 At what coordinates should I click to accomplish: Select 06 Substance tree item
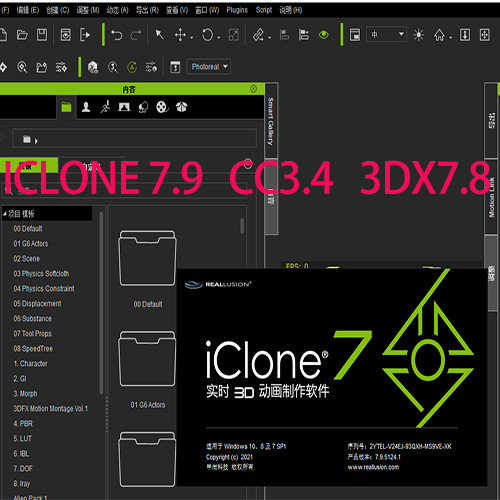pos(32,319)
